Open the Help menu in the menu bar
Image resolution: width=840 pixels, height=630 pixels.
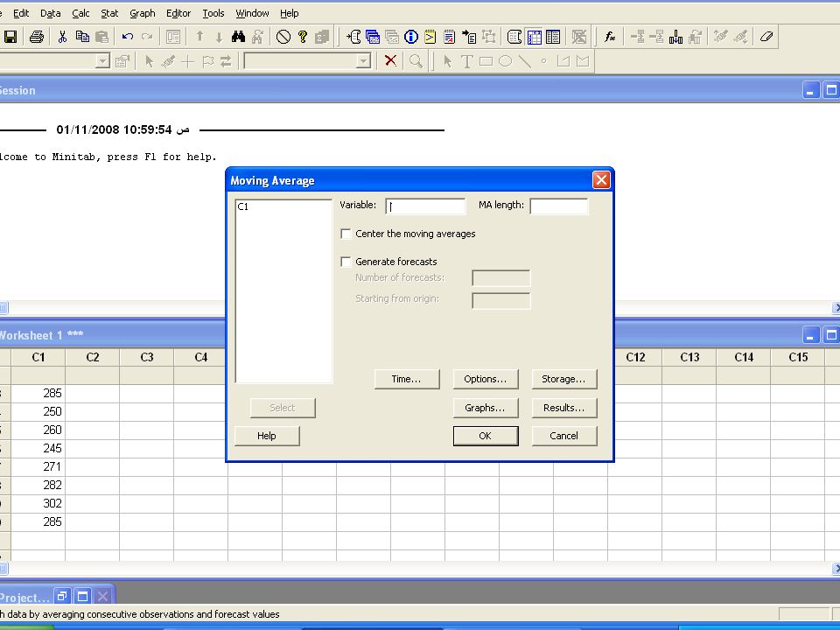[x=290, y=13]
